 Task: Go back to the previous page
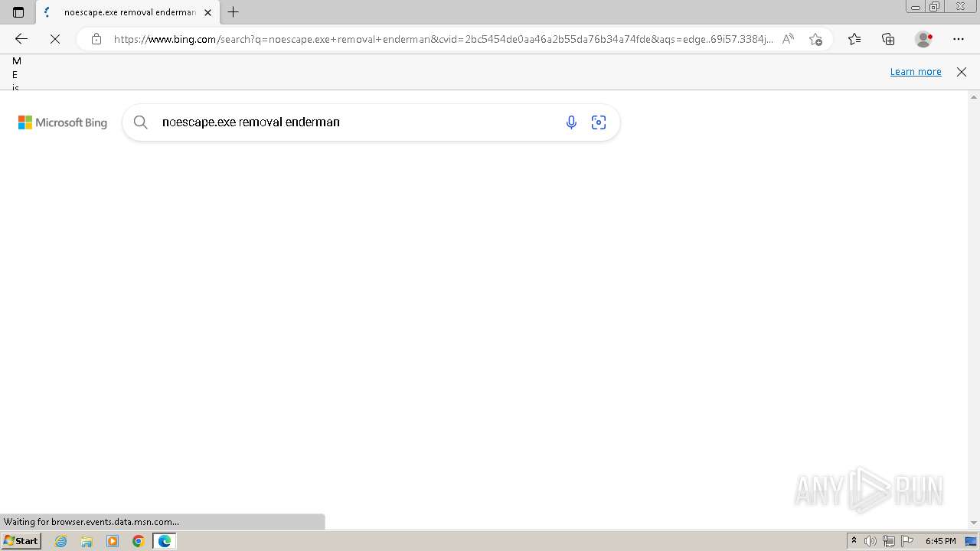(x=21, y=39)
